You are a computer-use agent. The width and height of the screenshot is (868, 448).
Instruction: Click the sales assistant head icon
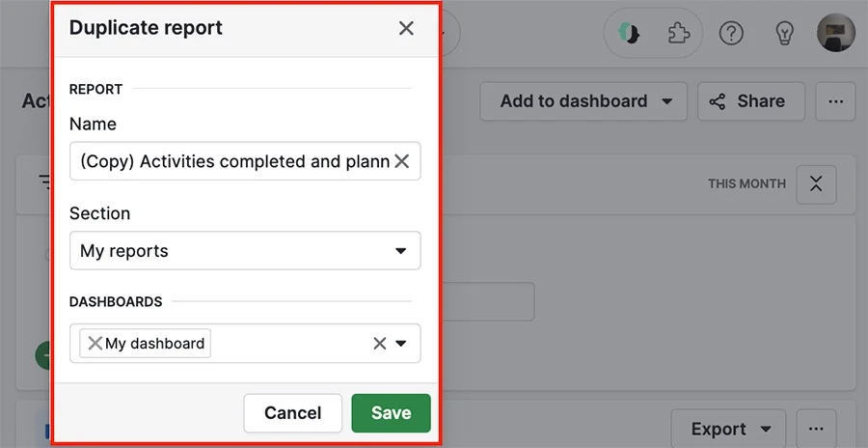pos(629,33)
